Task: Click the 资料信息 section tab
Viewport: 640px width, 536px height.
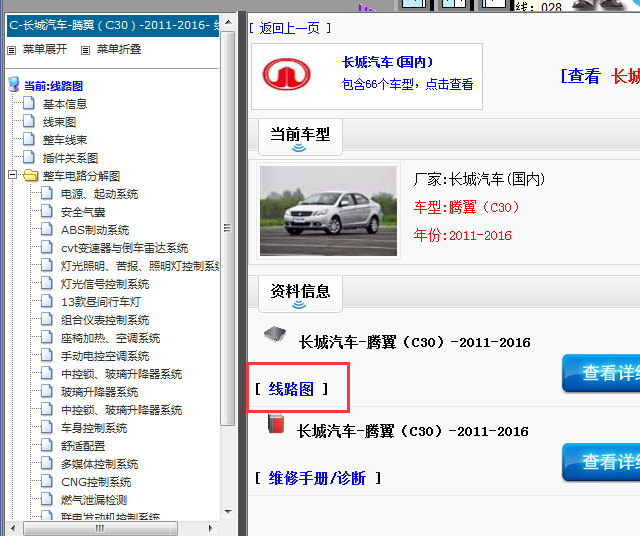Action: (x=300, y=293)
